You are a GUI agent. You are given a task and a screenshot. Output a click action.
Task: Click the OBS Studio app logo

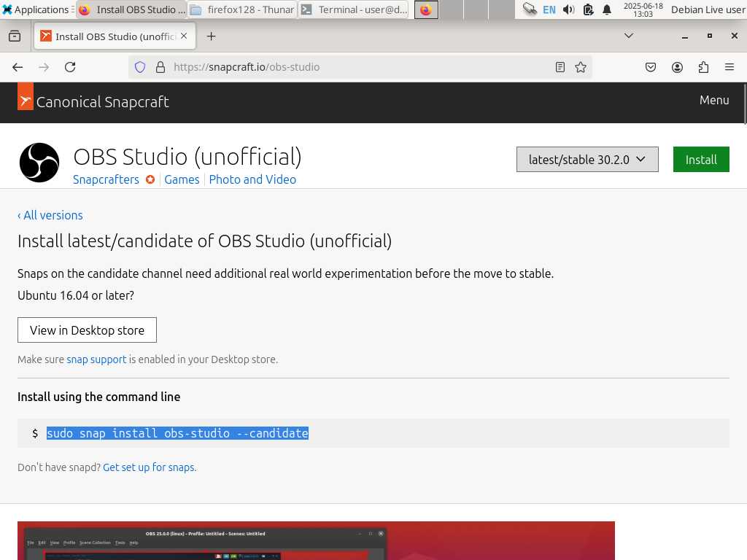(39, 163)
